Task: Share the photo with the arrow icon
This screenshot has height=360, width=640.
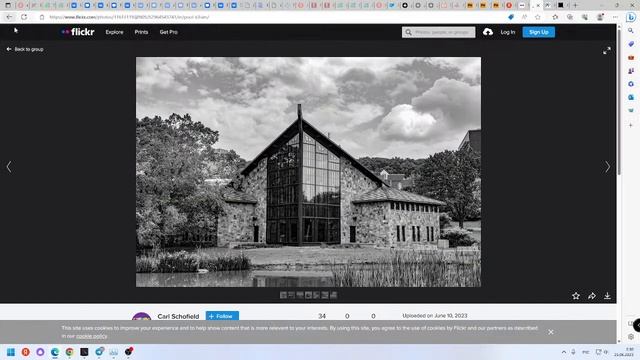Action: pyautogui.click(x=592, y=296)
